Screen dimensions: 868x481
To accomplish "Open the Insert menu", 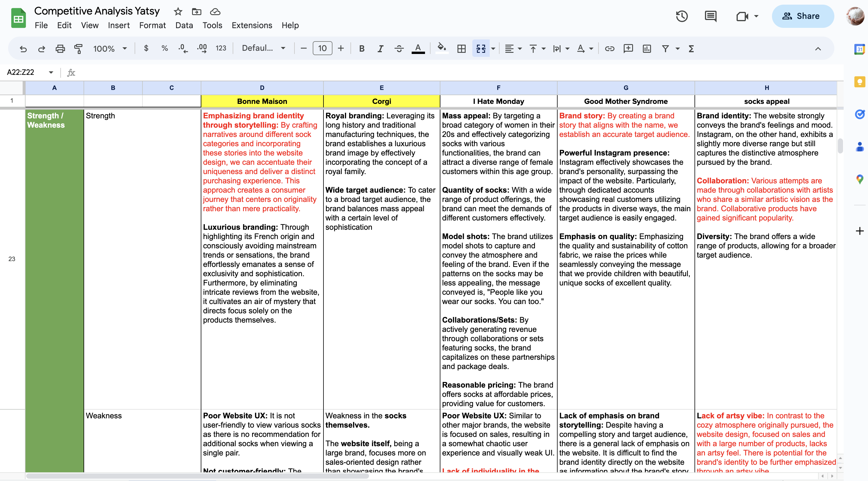I will pos(119,25).
